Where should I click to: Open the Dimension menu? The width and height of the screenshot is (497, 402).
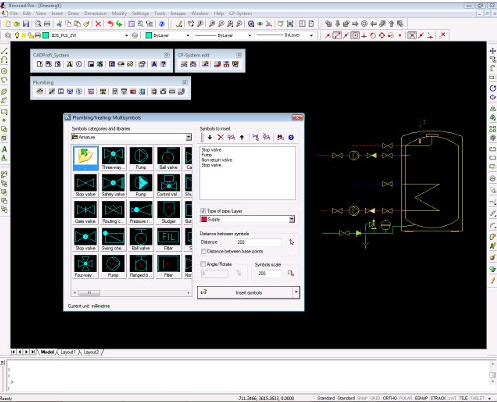click(95, 13)
